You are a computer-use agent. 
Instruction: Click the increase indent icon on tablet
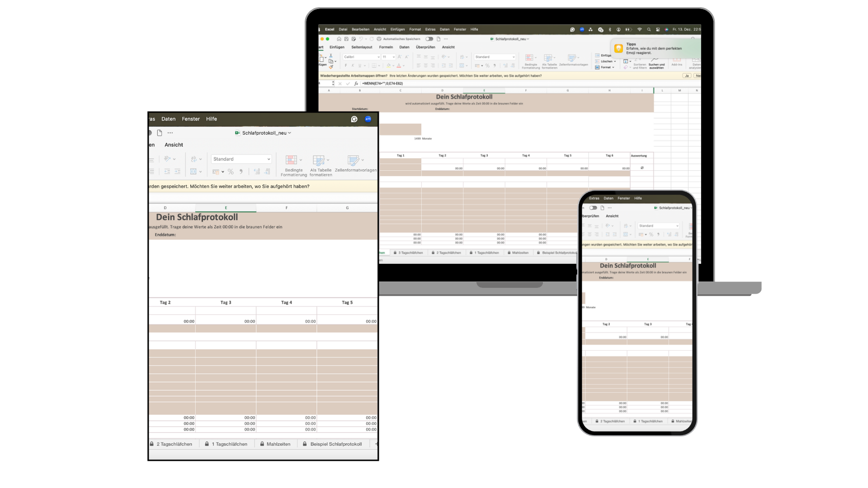(x=177, y=172)
